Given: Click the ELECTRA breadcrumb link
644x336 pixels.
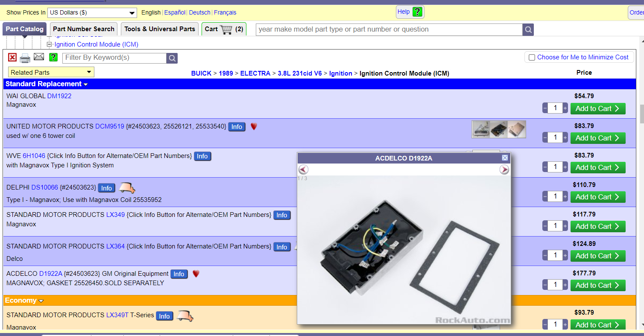Looking at the screenshot, I should [x=255, y=73].
